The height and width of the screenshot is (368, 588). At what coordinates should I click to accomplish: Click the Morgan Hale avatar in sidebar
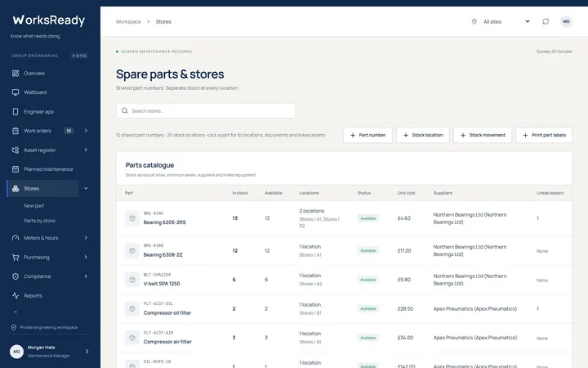tap(16, 352)
